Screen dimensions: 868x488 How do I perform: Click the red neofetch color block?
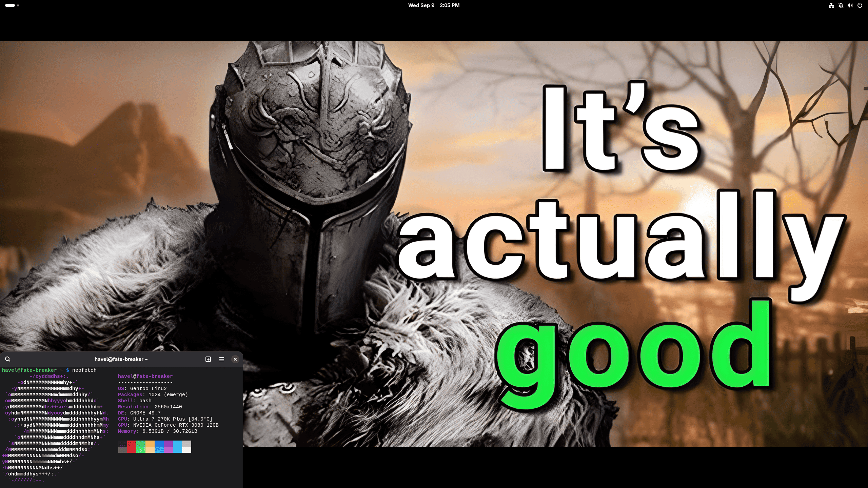click(132, 447)
